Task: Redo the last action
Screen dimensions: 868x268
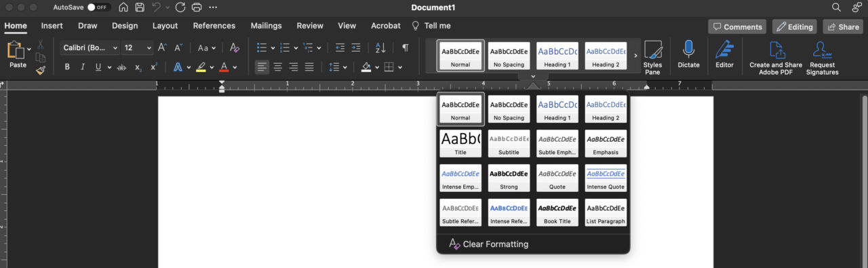Action: 180,7
